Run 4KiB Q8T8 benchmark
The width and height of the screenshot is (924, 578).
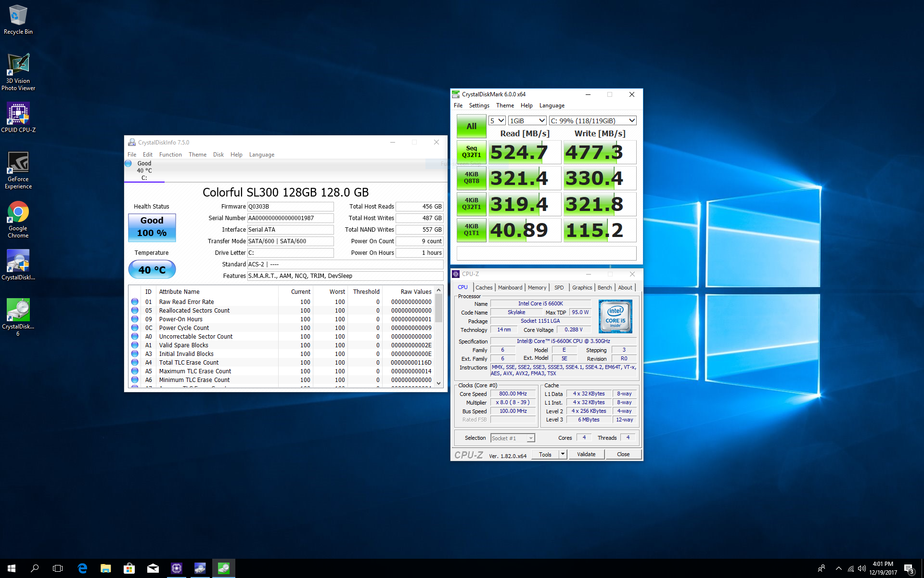(x=471, y=178)
